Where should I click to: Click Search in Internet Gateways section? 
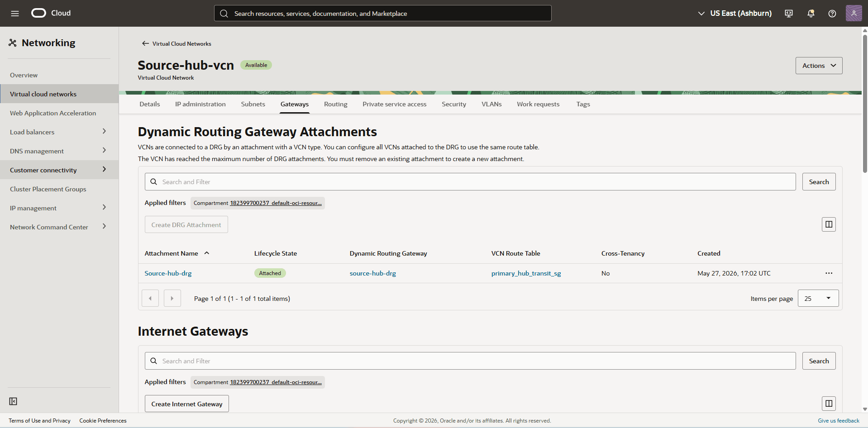pos(819,361)
